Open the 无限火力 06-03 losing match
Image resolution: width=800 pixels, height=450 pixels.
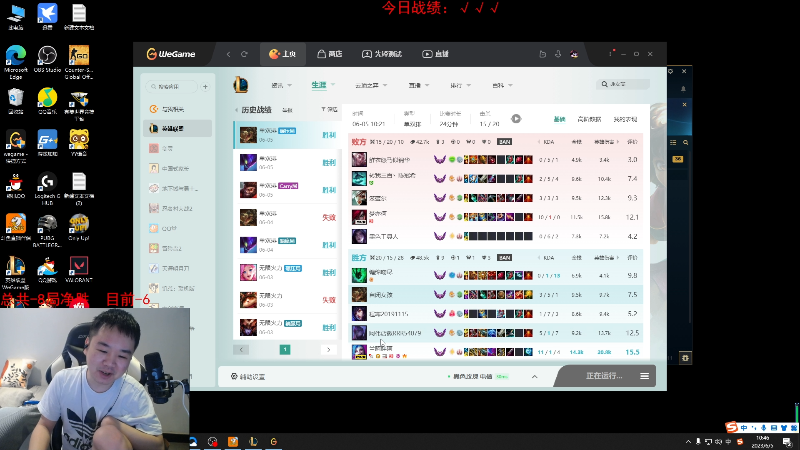click(x=287, y=299)
